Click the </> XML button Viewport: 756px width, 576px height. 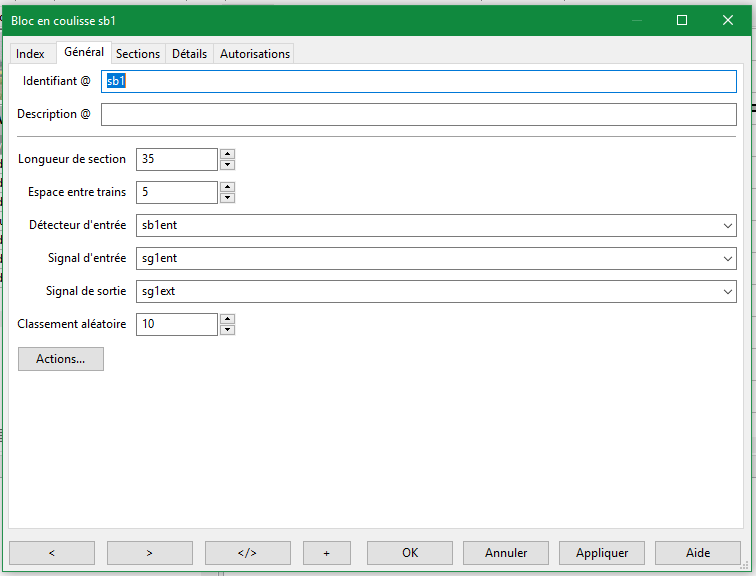[248, 553]
